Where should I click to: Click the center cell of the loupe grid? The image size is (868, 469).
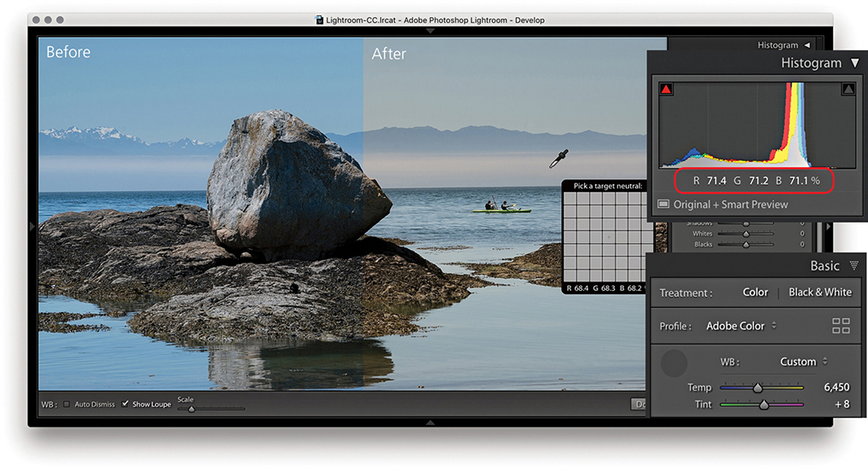[x=609, y=237]
